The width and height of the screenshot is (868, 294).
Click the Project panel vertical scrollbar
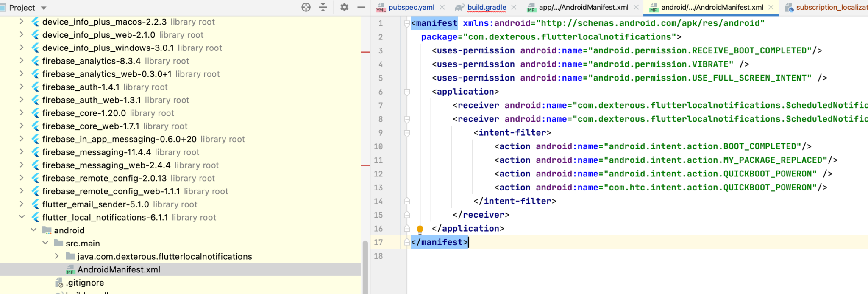[365, 266]
